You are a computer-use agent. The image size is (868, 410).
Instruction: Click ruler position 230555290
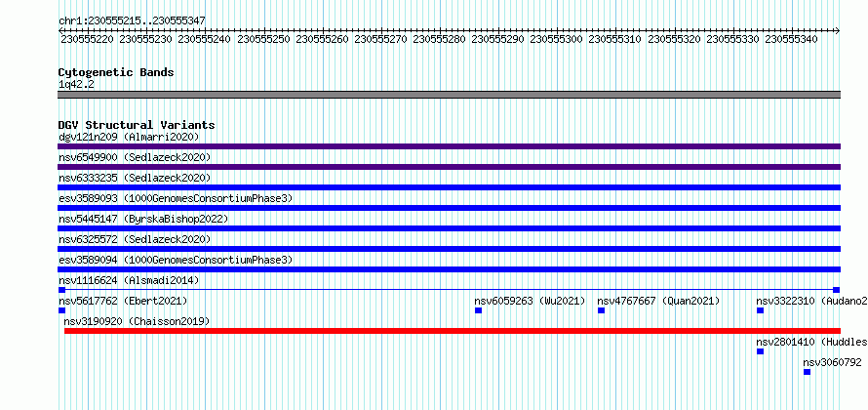point(498,39)
